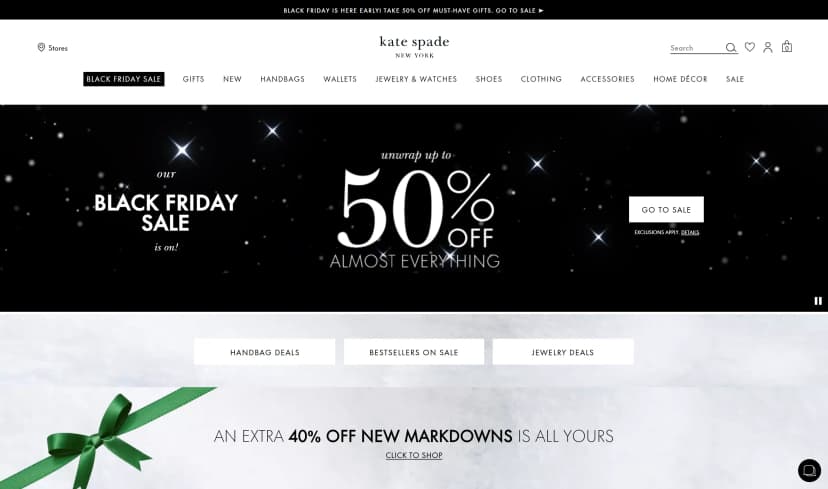Expand the Accessories menu
The image size is (828, 489).
(608, 79)
